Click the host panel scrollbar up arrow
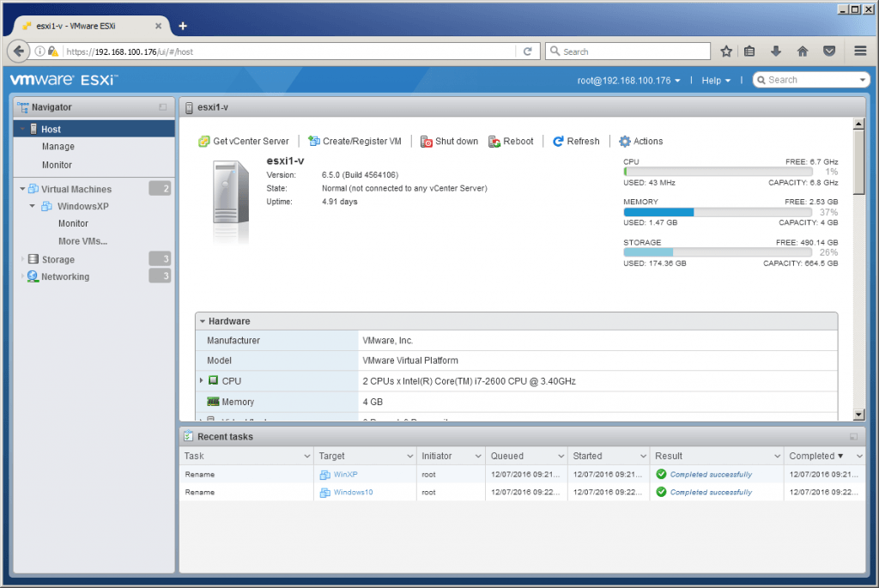The height and width of the screenshot is (588, 879). tap(858, 124)
